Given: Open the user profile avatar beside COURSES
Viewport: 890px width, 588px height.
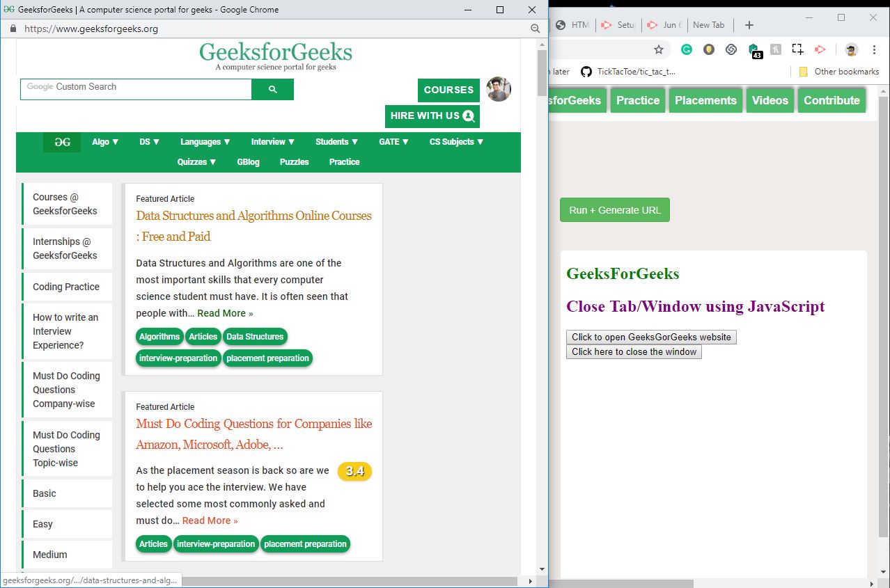Looking at the screenshot, I should 499,89.
